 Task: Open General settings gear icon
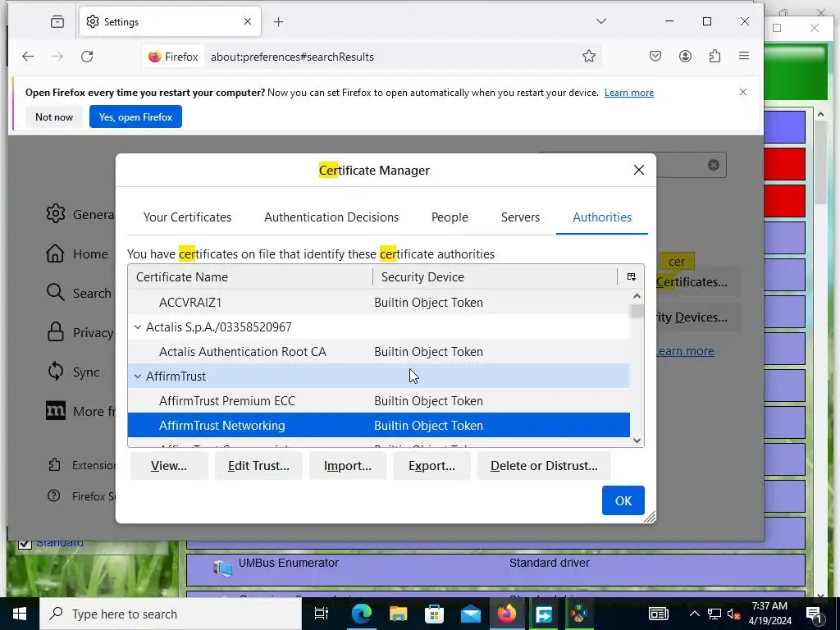(56, 214)
